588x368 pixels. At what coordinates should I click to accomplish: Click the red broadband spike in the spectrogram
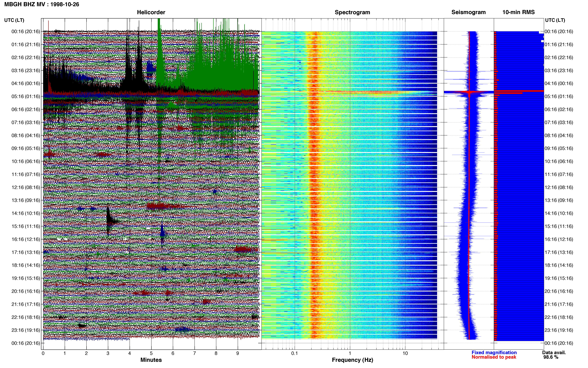[365, 92]
